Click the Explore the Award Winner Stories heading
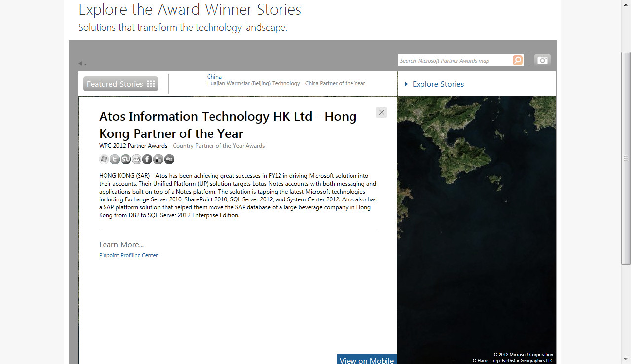The image size is (631, 364). (190, 9)
